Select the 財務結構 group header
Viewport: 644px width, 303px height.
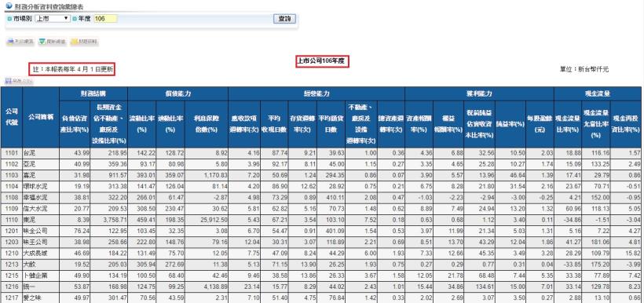tap(93, 93)
